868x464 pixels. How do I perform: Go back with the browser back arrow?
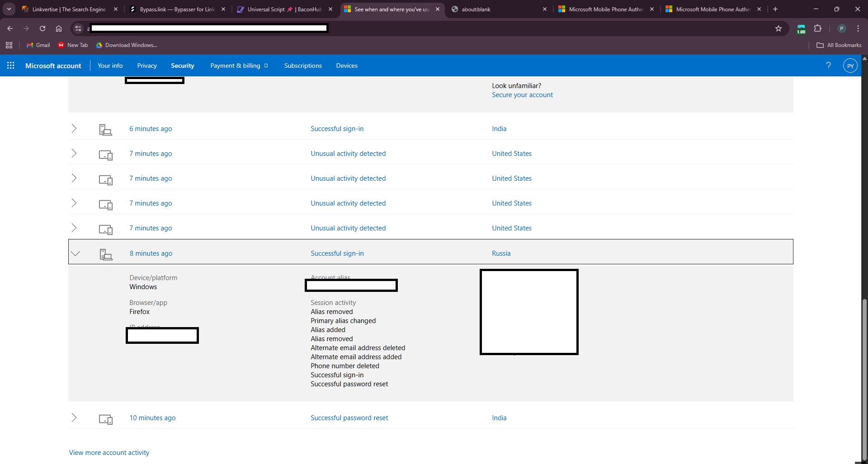[x=10, y=28]
